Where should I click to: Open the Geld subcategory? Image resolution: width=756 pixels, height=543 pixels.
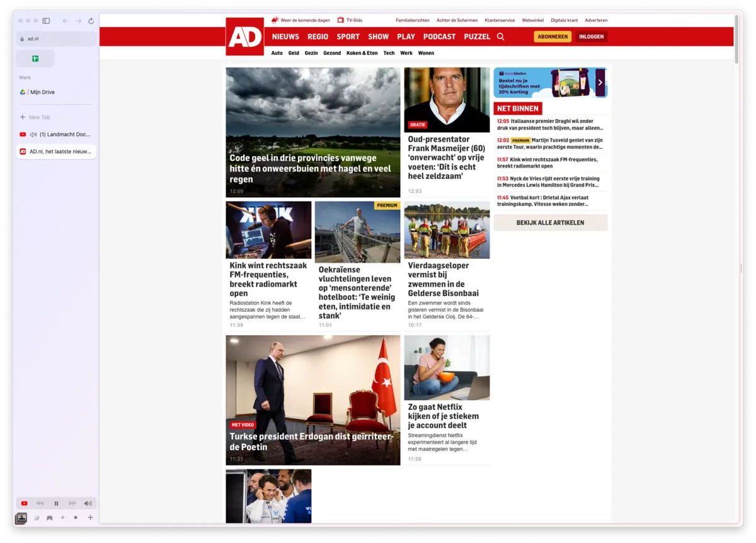click(294, 53)
